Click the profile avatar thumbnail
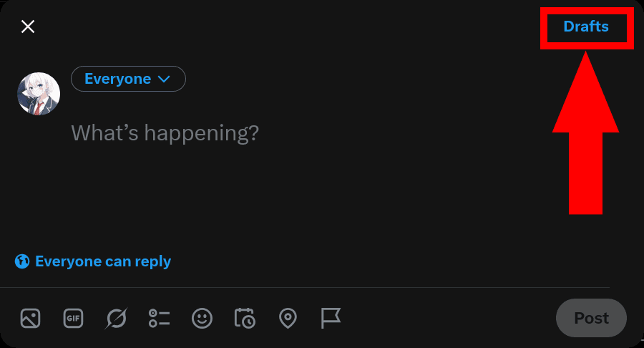 pyautogui.click(x=39, y=94)
